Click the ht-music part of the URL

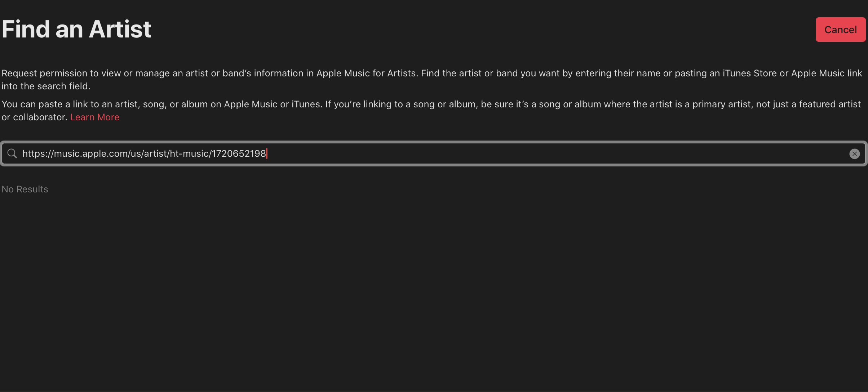coord(189,154)
